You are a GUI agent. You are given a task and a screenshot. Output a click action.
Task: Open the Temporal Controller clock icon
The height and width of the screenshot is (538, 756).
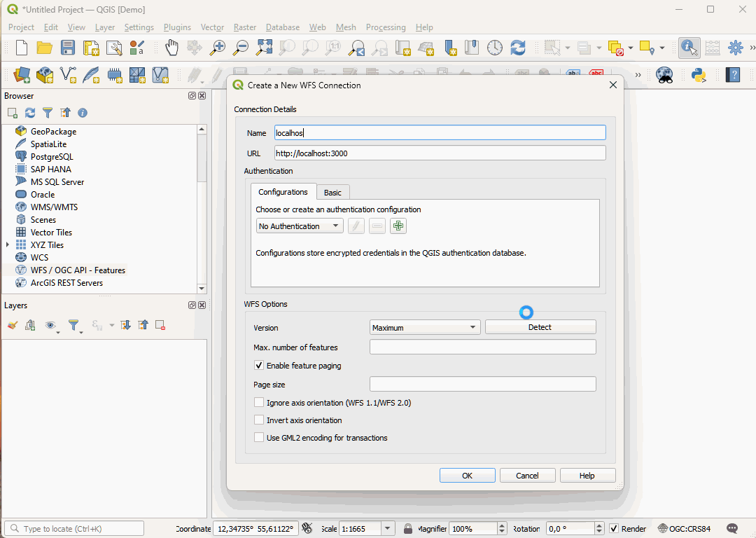(495, 48)
